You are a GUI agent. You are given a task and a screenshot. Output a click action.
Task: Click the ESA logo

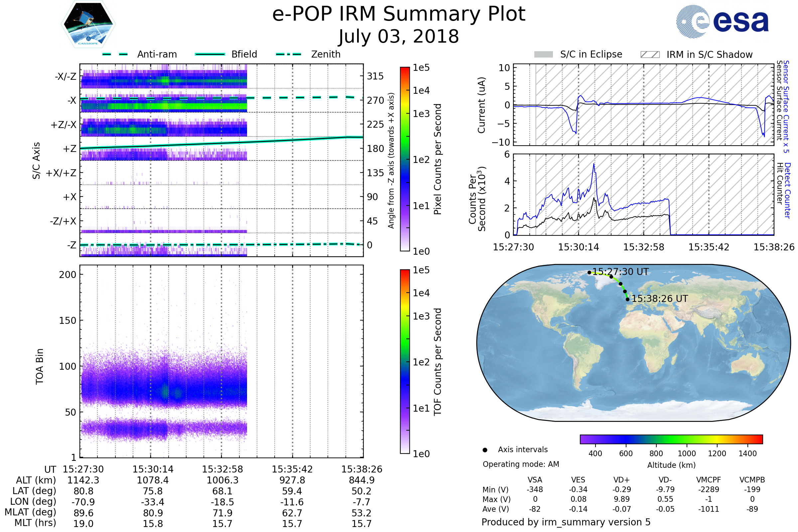tap(722, 21)
